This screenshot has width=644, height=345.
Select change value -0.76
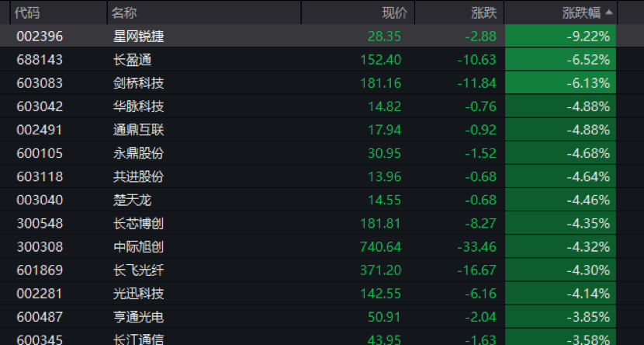pyautogui.click(x=480, y=106)
